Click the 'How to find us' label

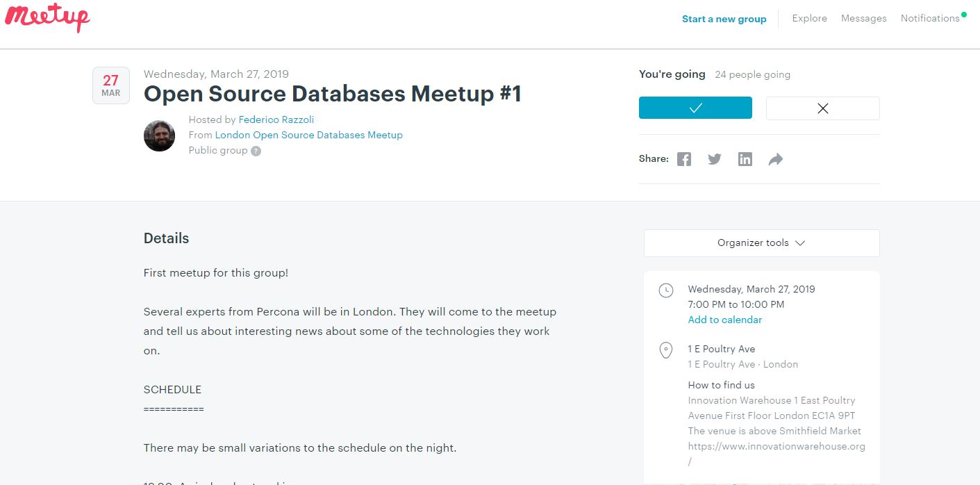pyautogui.click(x=722, y=385)
